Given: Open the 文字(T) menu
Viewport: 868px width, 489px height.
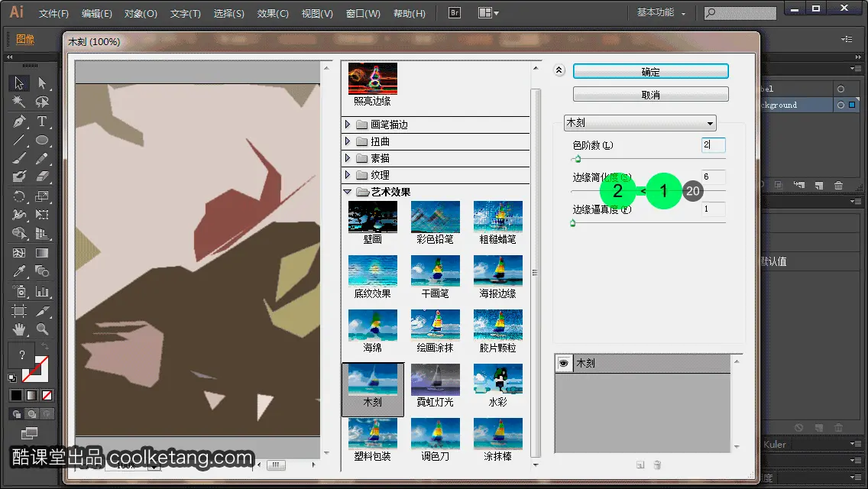Looking at the screenshot, I should (186, 13).
